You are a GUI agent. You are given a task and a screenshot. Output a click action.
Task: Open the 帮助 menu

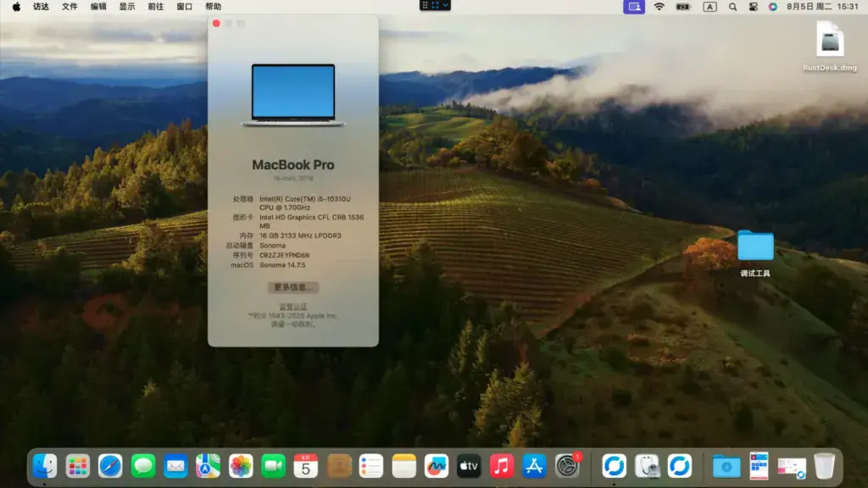click(x=213, y=7)
